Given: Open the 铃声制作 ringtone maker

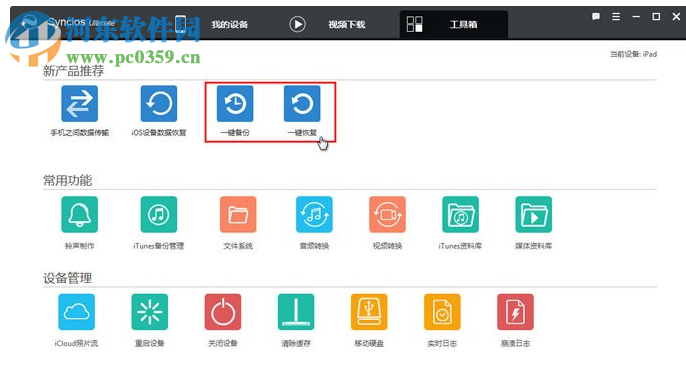Looking at the screenshot, I should pyautogui.click(x=79, y=214).
